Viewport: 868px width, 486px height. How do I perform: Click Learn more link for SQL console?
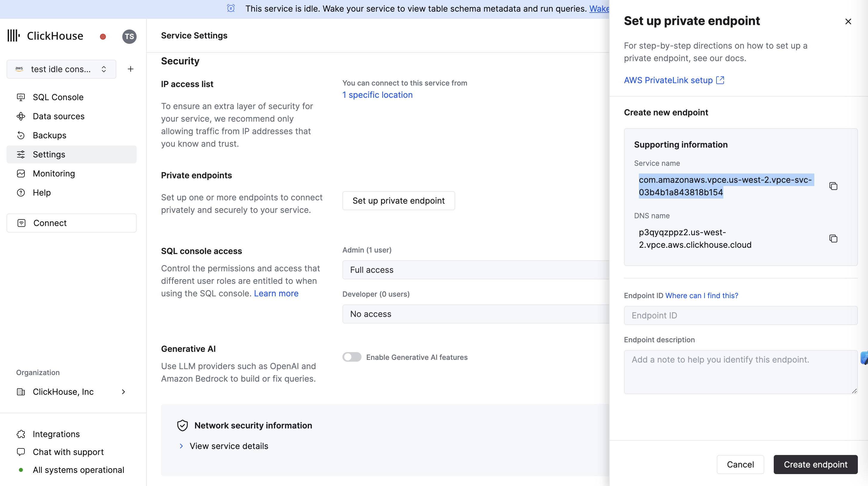276,293
